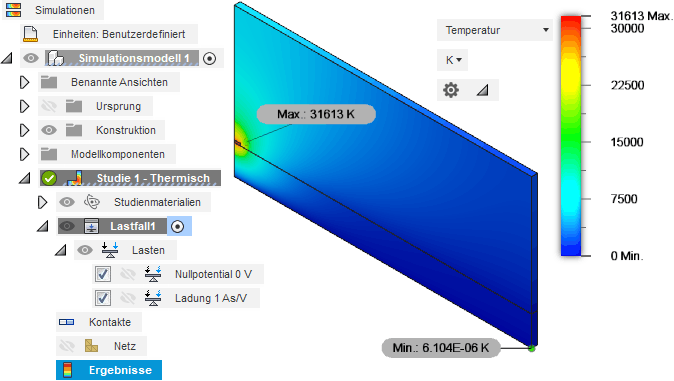Expand the Studienmaterialien node
Image resolution: width=674 pixels, height=381 pixels.
[x=42, y=202]
